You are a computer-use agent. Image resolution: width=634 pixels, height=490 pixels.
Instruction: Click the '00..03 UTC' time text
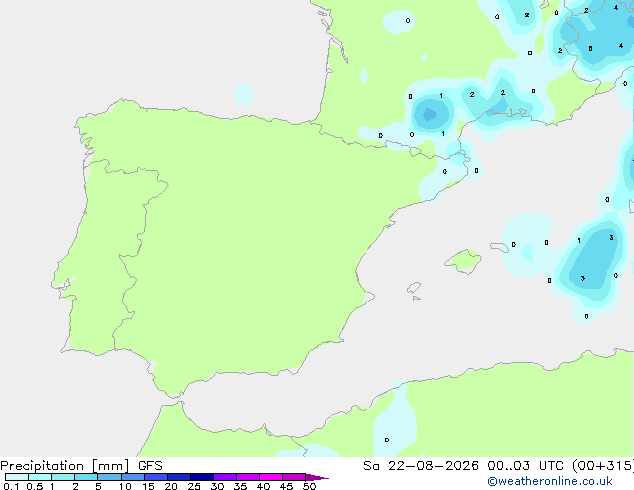pyautogui.click(x=525, y=466)
